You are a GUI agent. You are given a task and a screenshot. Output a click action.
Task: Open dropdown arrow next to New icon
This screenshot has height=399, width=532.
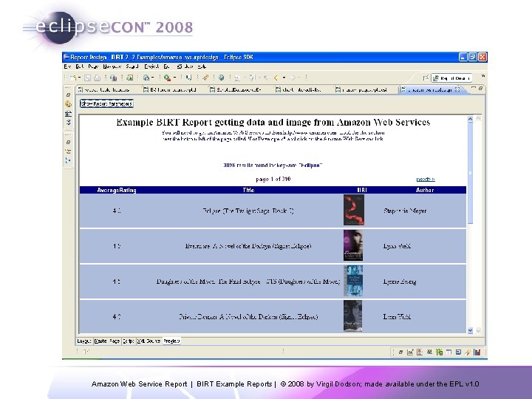[x=79, y=78]
